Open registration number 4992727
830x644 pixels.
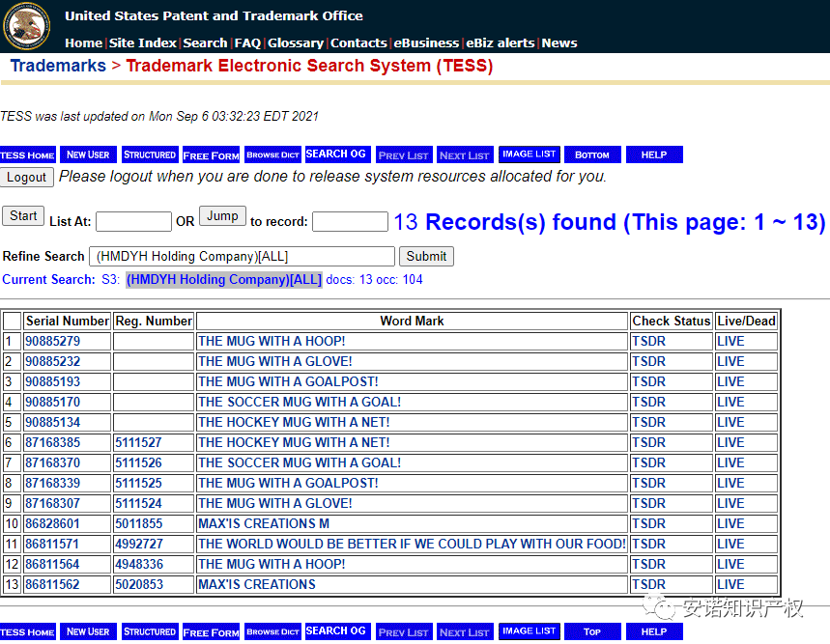(139, 545)
